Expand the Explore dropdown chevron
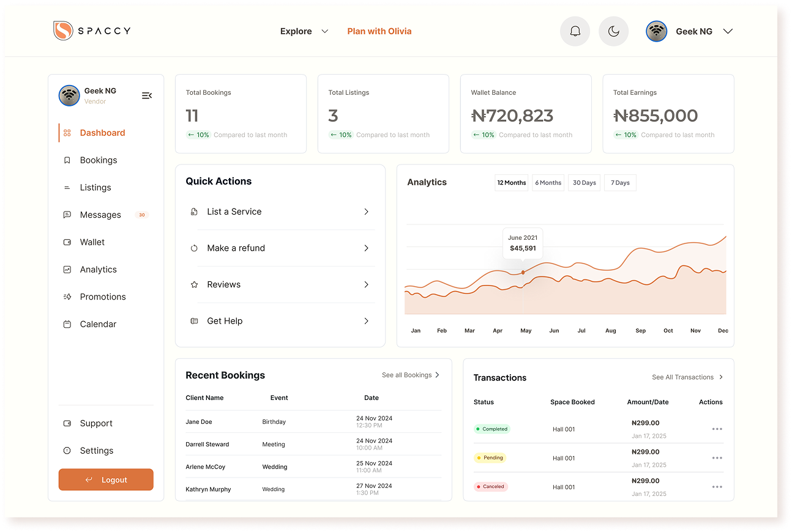Viewport: 792px width, 532px height. [325, 31]
